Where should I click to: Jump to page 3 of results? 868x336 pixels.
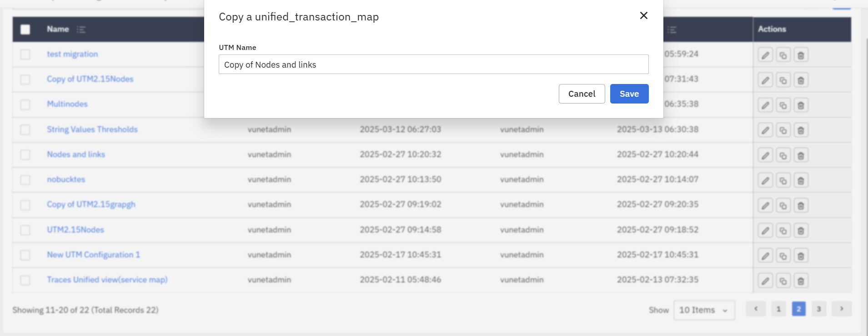pos(818,309)
